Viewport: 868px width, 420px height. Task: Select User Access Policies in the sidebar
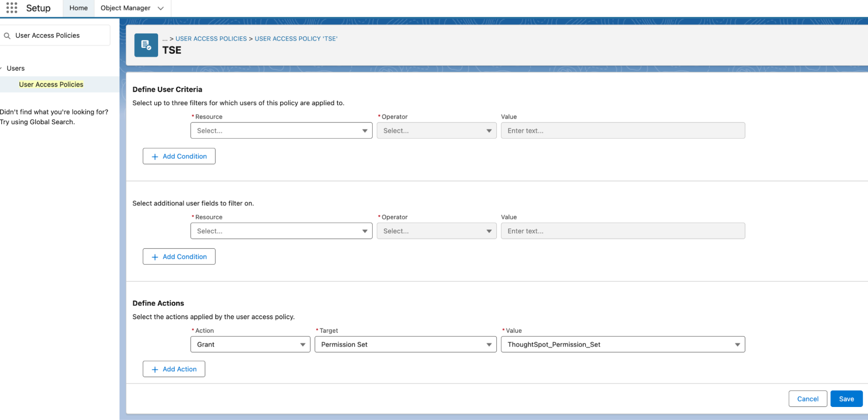pyautogui.click(x=51, y=84)
